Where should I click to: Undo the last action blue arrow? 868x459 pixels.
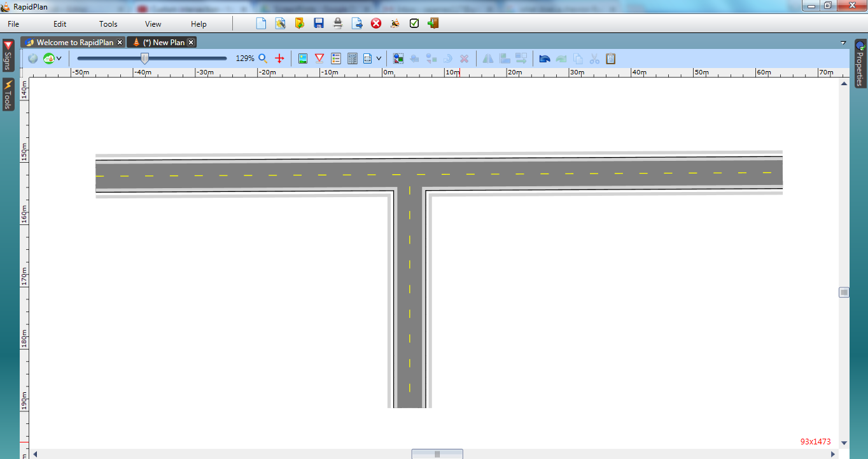click(x=545, y=58)
